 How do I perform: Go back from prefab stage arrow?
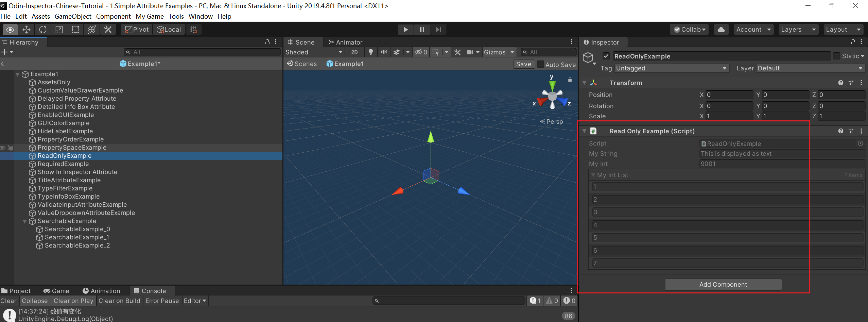3,64
